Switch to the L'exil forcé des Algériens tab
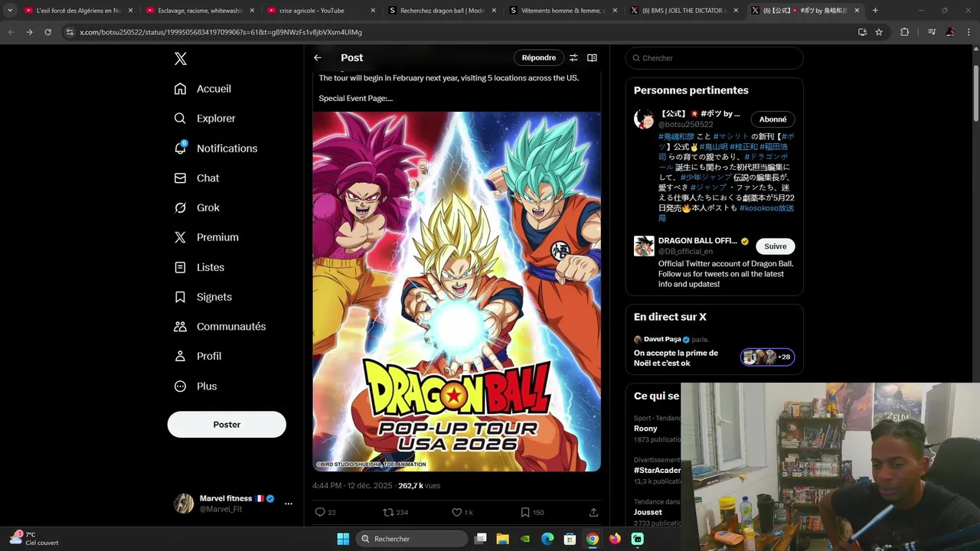 [77, 11]
